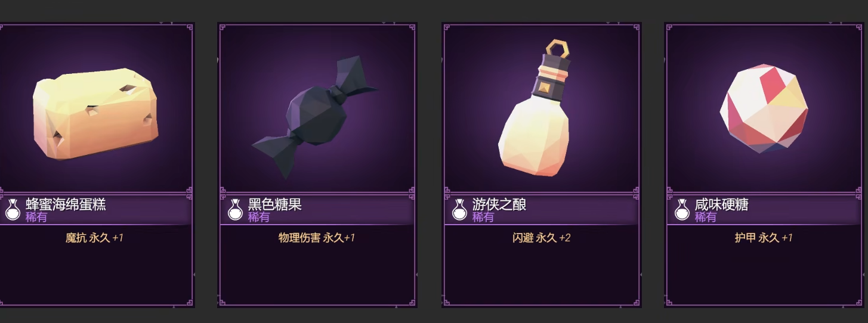Click 稀有 rarity label under 咸味硬糖

[705, 218]
